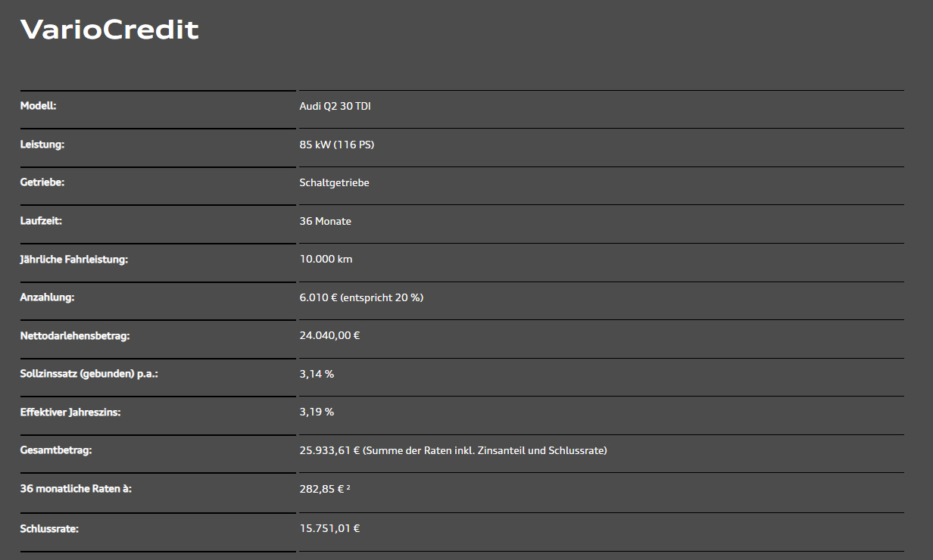The image size is (933, 560).
Task: Select the Leistung label
Action: click(x=42, y=145)
